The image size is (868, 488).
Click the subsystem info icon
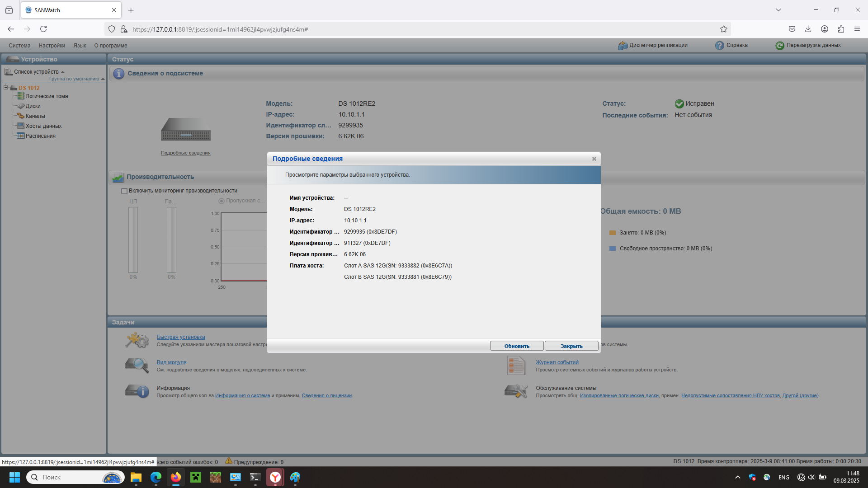tap(118, 74)
